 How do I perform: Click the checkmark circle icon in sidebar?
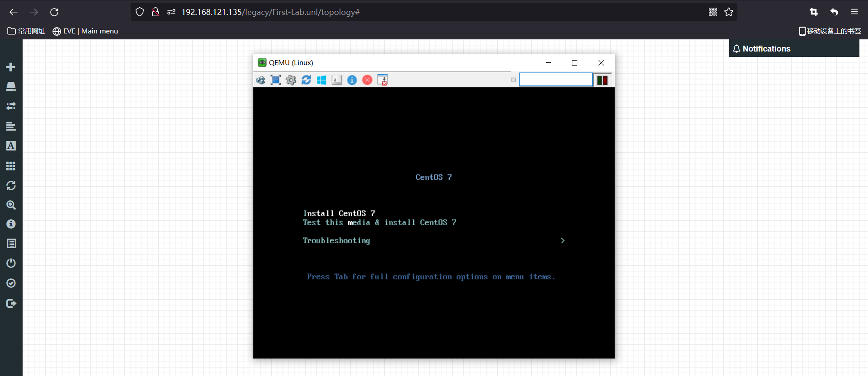(11, 283)
